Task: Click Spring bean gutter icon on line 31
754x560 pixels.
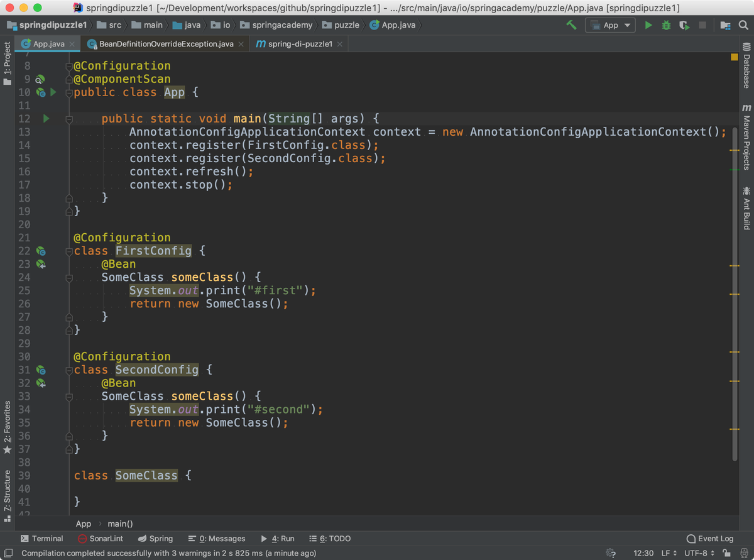Action: point(40,370)
